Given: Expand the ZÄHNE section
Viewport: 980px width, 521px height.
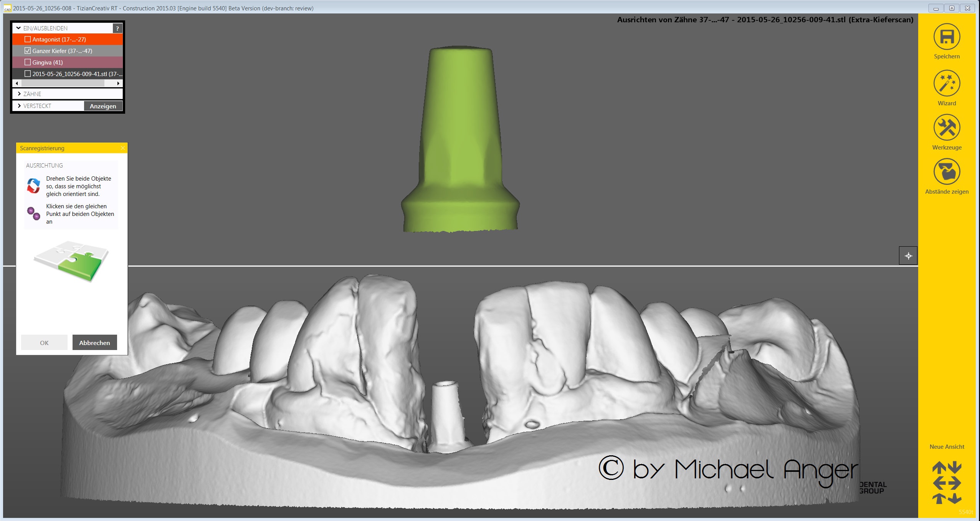Looking at the screenshot, I should (19, 94).
